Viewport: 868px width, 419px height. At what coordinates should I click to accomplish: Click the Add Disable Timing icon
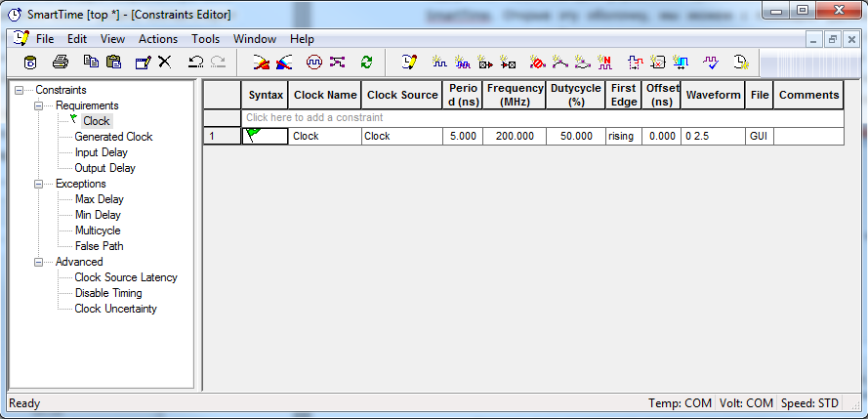coord(658,62)
